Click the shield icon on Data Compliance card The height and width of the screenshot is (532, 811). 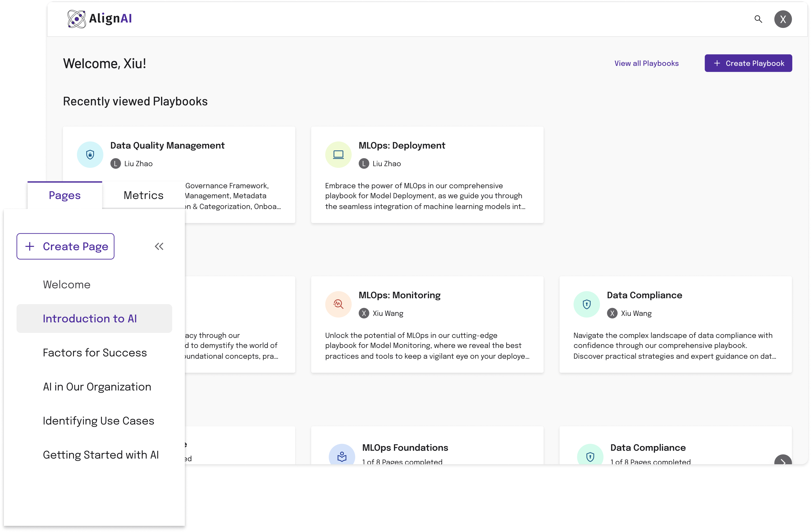[587, 304]
